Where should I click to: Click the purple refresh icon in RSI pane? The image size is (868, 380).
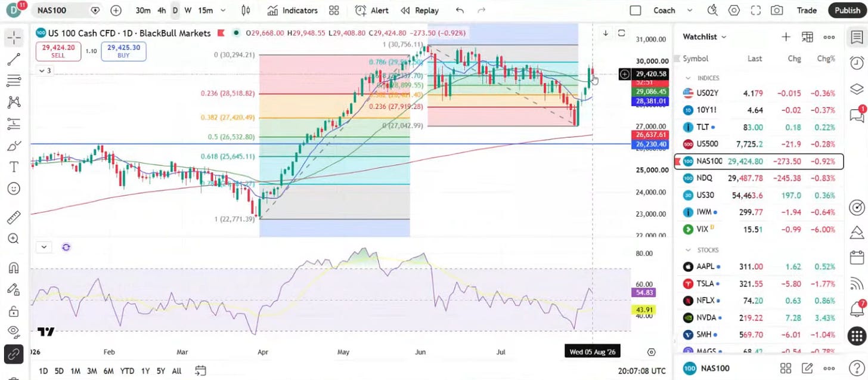[x=66, y=247]
